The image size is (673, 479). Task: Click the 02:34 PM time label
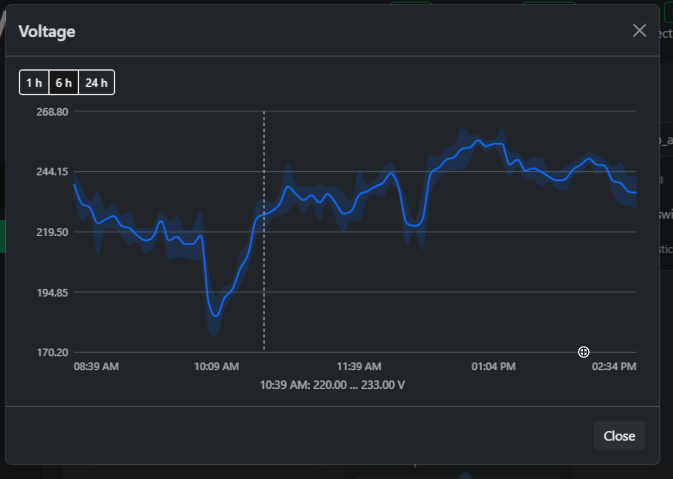[614, 367]
